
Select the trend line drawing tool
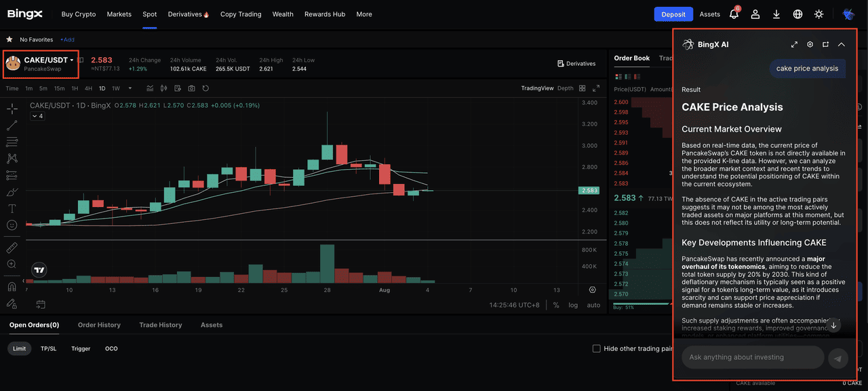coord(12,126)
